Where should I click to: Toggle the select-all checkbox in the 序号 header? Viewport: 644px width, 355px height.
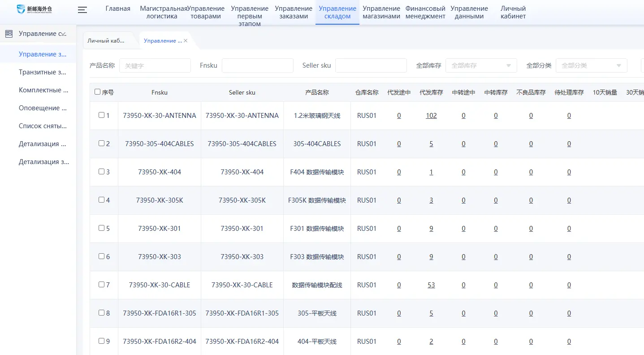coord(96,91)
